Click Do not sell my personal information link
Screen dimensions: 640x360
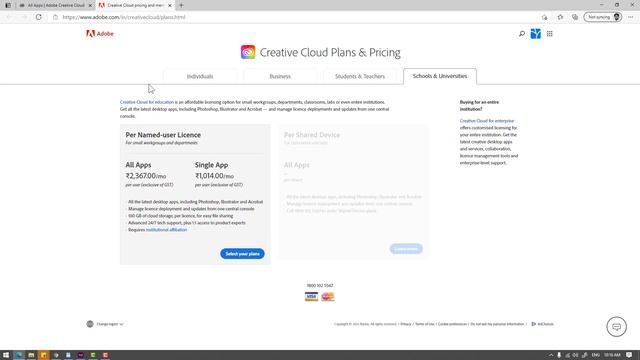(497, 324)
